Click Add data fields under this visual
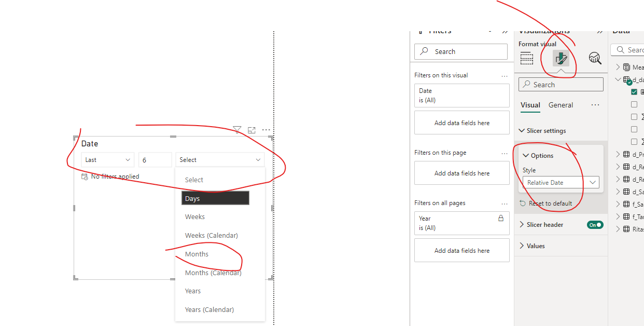 point(462,123)
